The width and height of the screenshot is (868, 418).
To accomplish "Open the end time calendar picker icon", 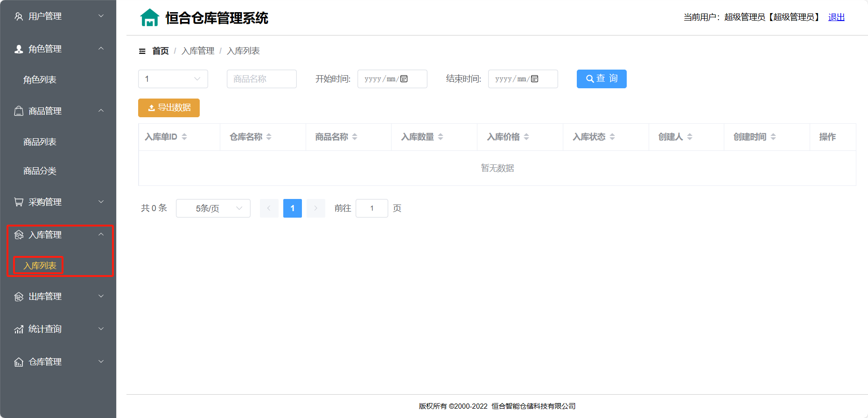I will 535,79.
